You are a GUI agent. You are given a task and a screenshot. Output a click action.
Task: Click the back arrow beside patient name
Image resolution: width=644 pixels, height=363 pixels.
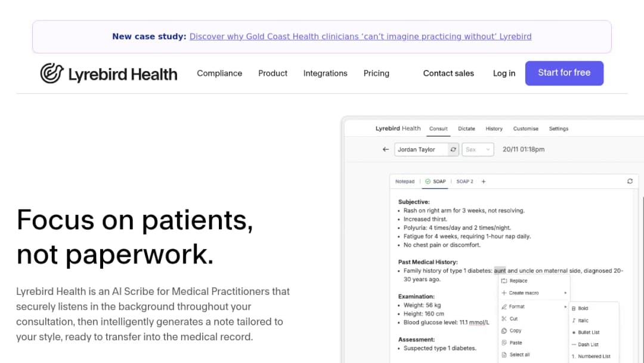tap(386, 150)
